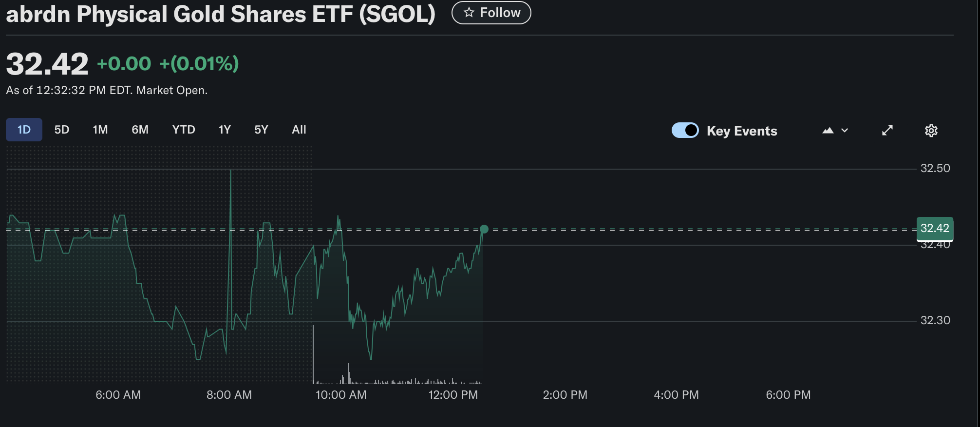Toggle the Key Events switch
This screenshot has width=980, height=427.
[x=685, y=130]
